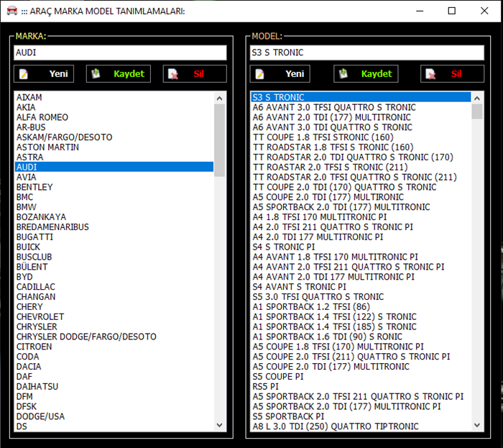The width and height of the screenshot is (503, 448).
Task: Select TT ROASTAR 2.0 TFSI S TRONIC (211)
Action: [x=361, y=167]
